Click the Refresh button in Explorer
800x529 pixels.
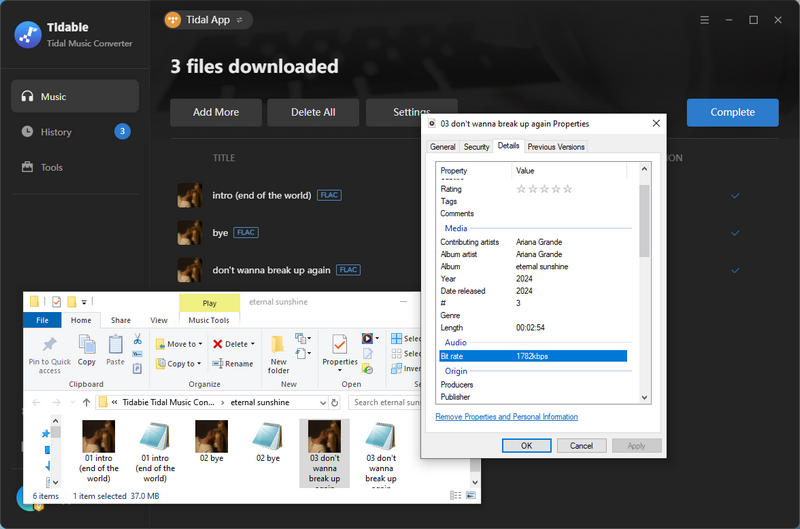coord(335,402)
